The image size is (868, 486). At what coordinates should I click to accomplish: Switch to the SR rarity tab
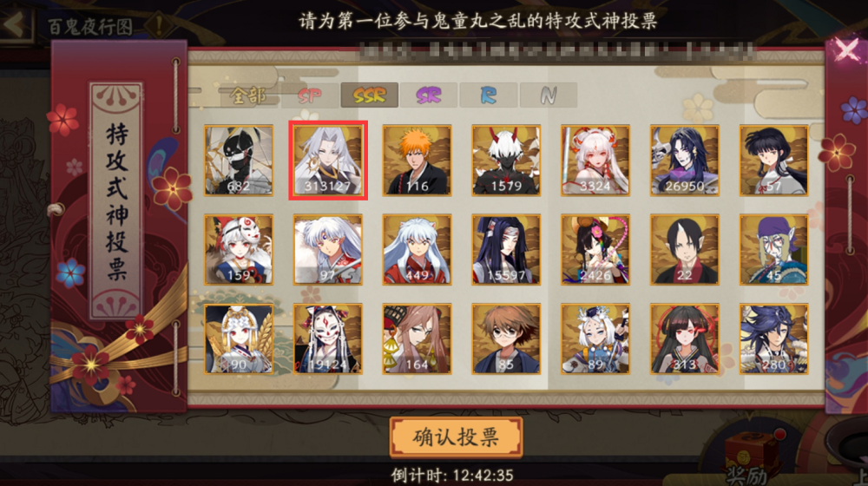pos(429,95)
